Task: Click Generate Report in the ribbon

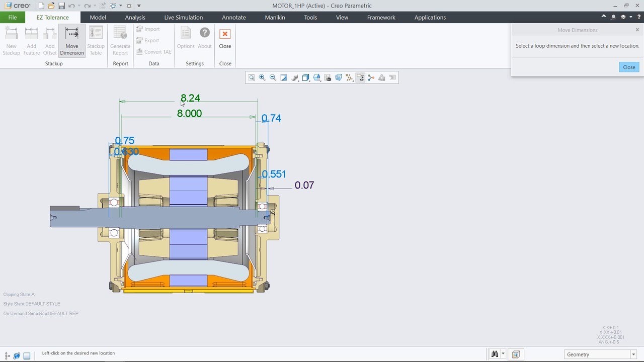Action: click(120, 41)
